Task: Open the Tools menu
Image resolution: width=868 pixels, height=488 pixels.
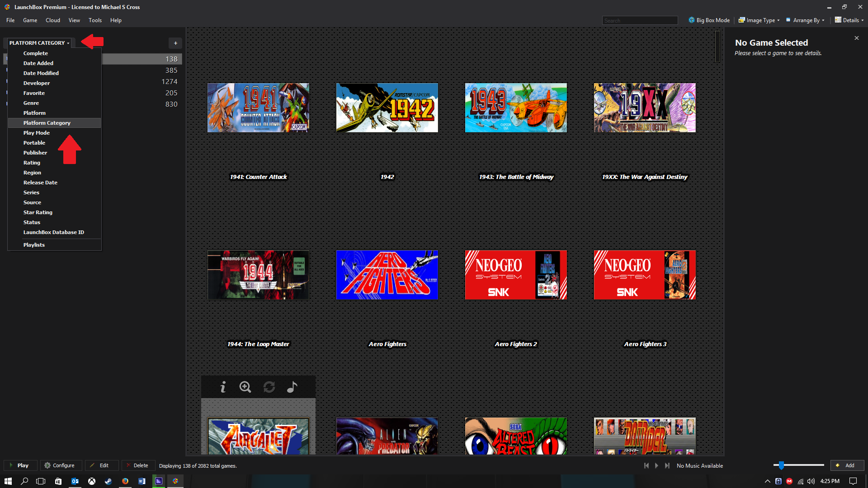Action: click(x=95, y=20)
